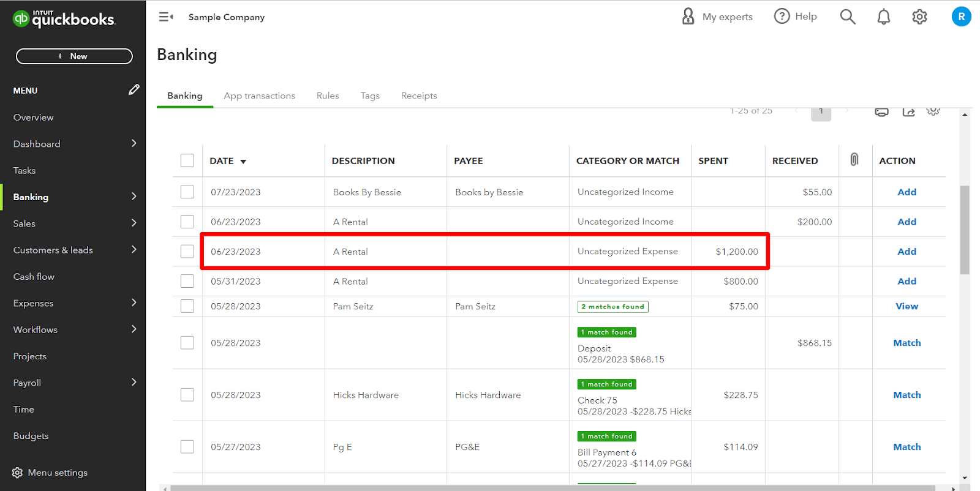
Task: Match the Hicks Hardware Check 75
Action: tap(907, 395)
